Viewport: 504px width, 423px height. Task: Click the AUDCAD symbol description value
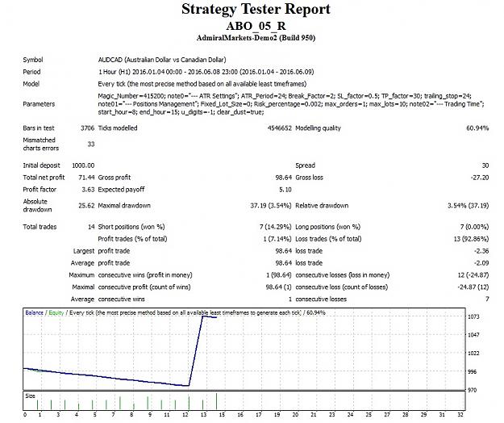[162, 60]
